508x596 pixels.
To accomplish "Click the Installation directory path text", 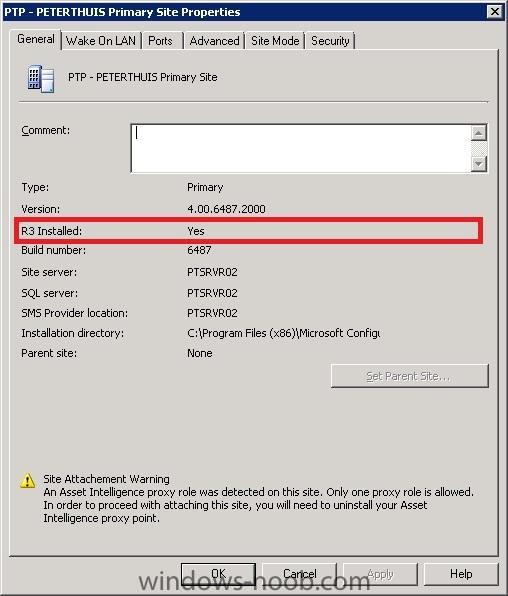I will (284, 333).
